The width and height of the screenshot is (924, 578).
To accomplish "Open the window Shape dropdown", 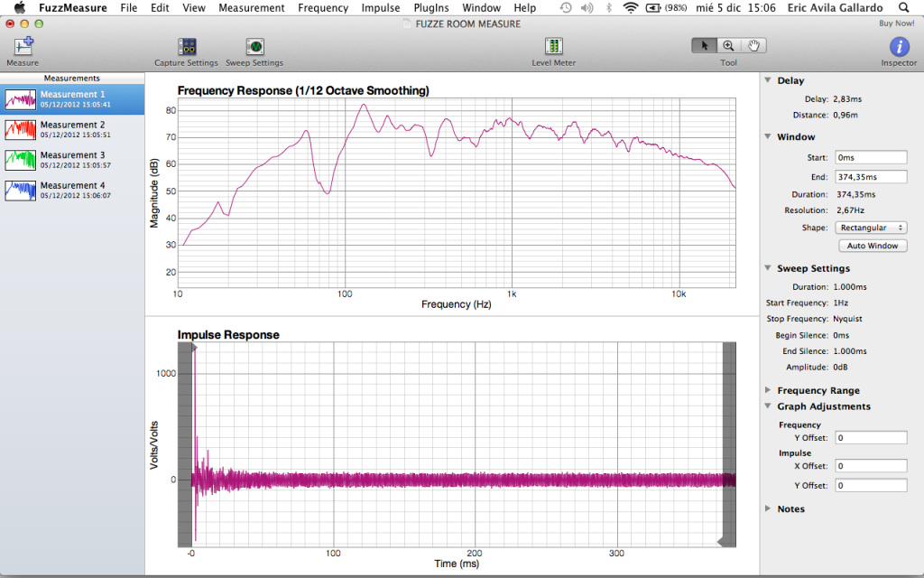I will pos(871,228).
